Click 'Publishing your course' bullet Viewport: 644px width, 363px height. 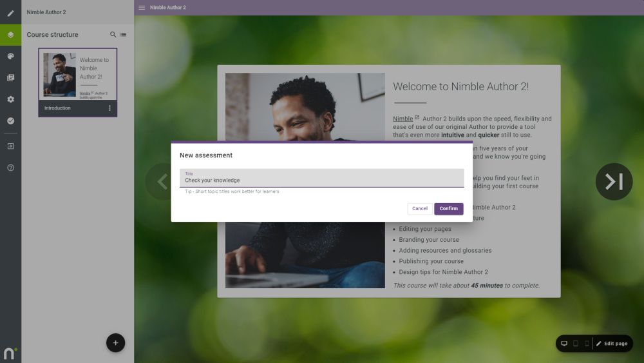coord(431,261)
